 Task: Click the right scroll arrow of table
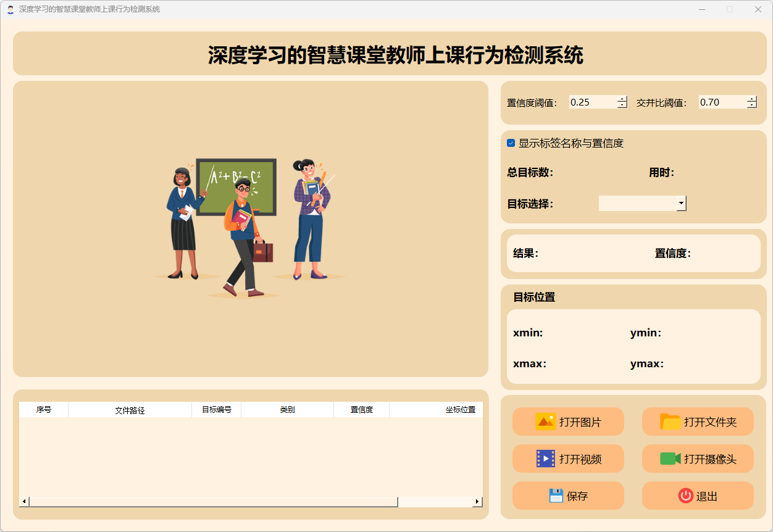(477, 502)
